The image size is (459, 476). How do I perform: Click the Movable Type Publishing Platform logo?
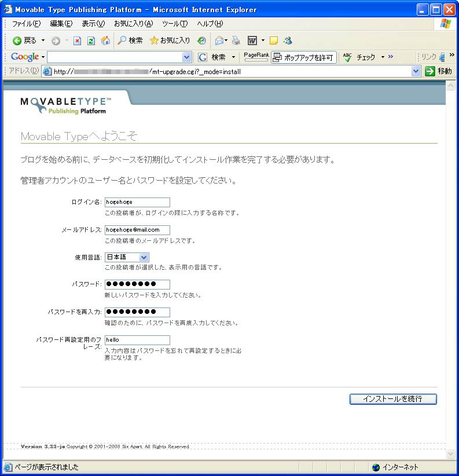coord(65,105)
